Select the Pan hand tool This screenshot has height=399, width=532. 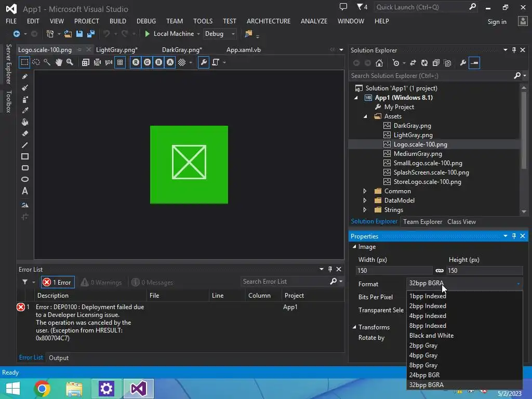point(59,62)
